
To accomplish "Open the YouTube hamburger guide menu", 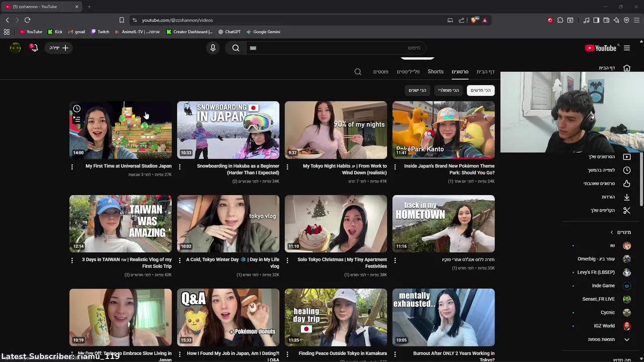I will 627,48.
